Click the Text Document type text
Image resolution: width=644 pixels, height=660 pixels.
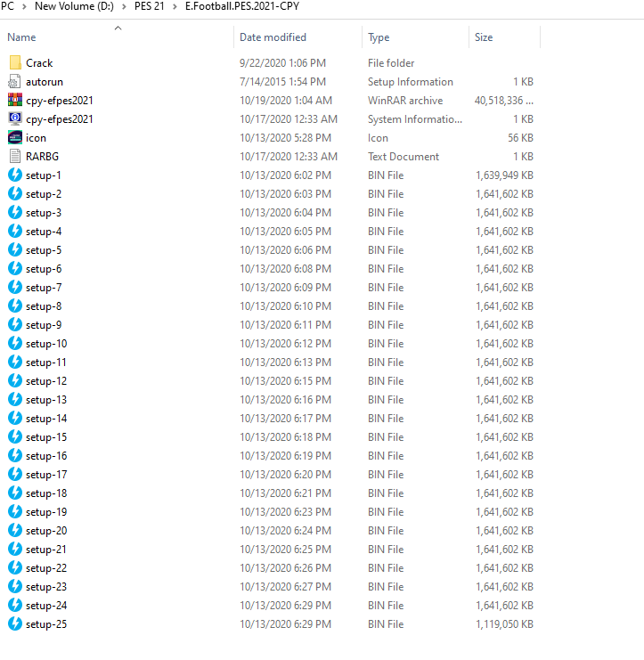[404, 156]
